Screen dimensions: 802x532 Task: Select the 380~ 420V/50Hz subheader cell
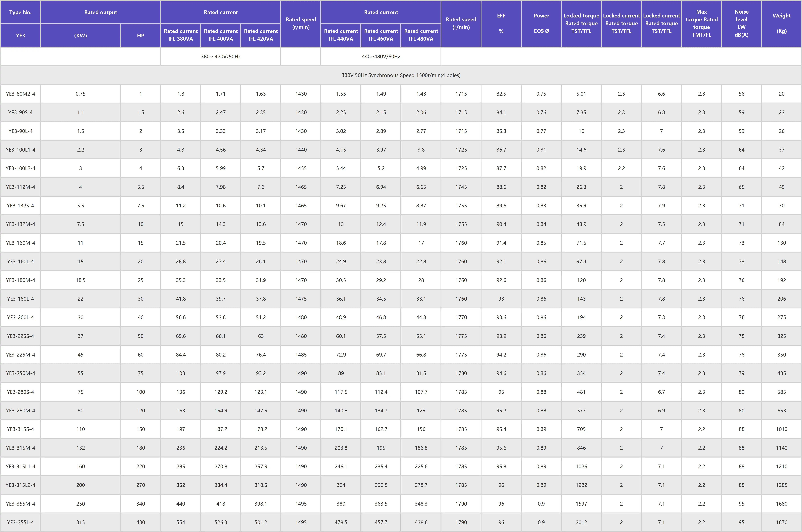click(221, 56)
